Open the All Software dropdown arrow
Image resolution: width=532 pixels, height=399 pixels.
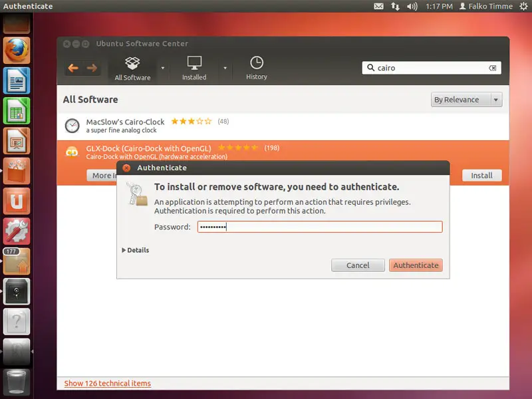(163, 68)
